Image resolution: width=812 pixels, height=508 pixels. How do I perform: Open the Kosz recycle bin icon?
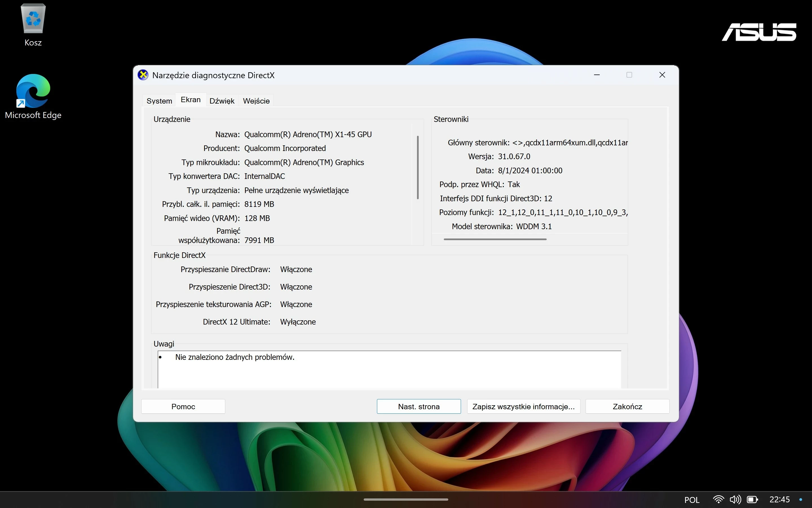[x=33, y=25]
